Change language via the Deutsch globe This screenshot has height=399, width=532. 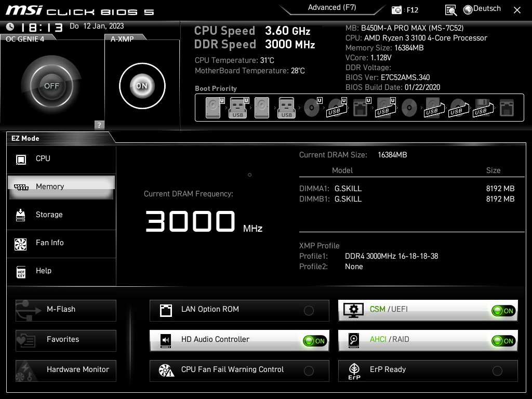482,9
